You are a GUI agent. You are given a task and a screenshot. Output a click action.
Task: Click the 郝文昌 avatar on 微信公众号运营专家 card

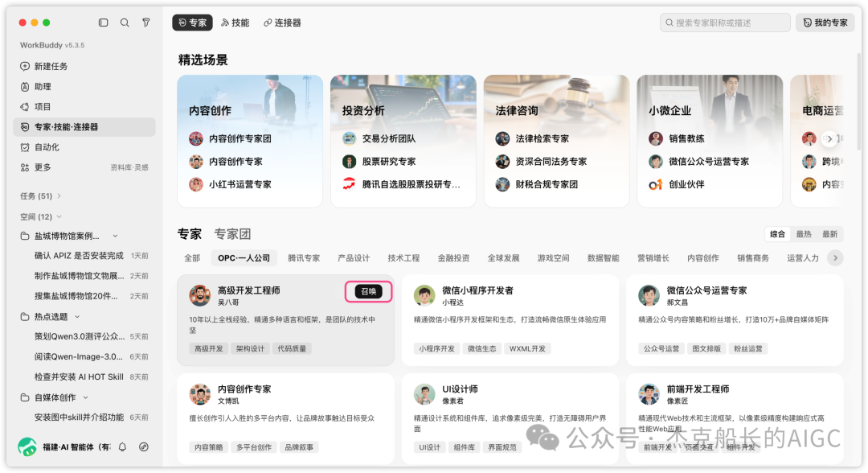(x=649, y=296)
